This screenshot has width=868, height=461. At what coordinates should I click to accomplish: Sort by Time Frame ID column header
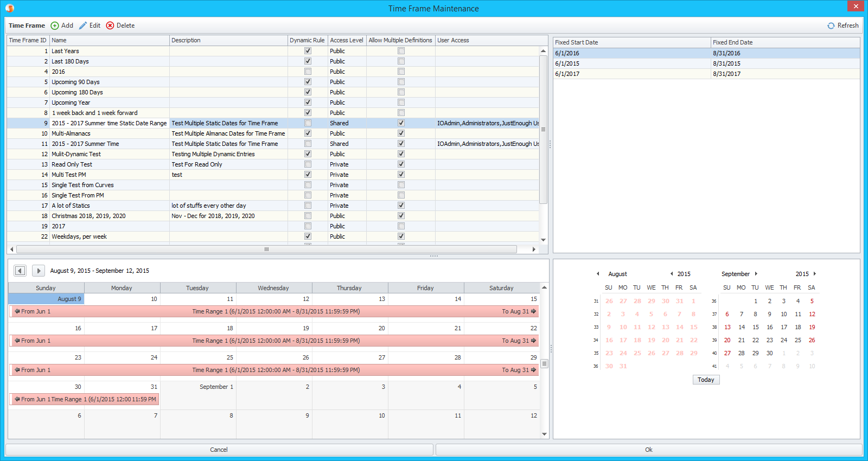[x=28, y=40]
